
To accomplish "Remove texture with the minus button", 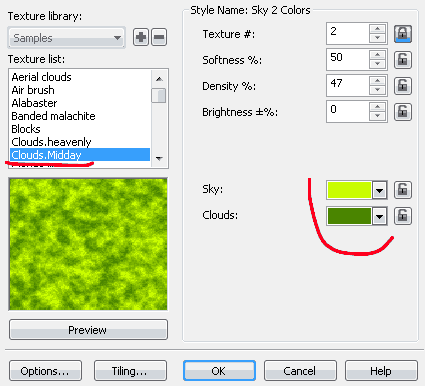I will click(159, 37).
